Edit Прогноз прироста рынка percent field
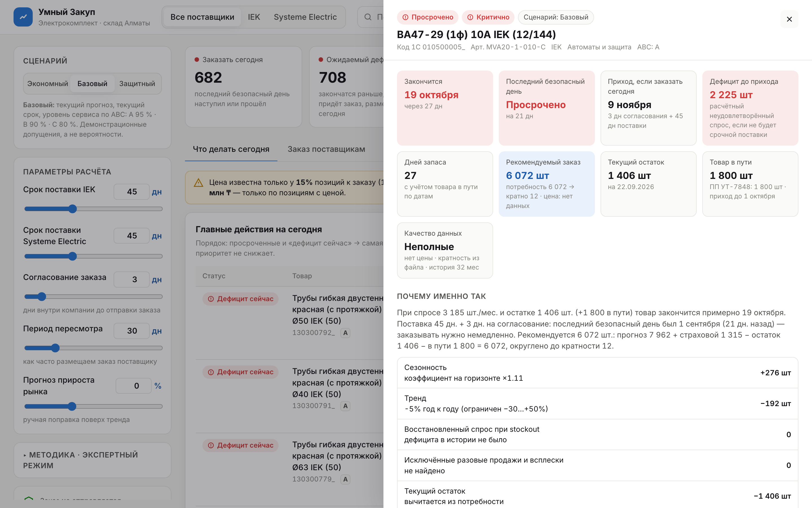The height and width of the screenshot is (508, 812). pos(134,386)
